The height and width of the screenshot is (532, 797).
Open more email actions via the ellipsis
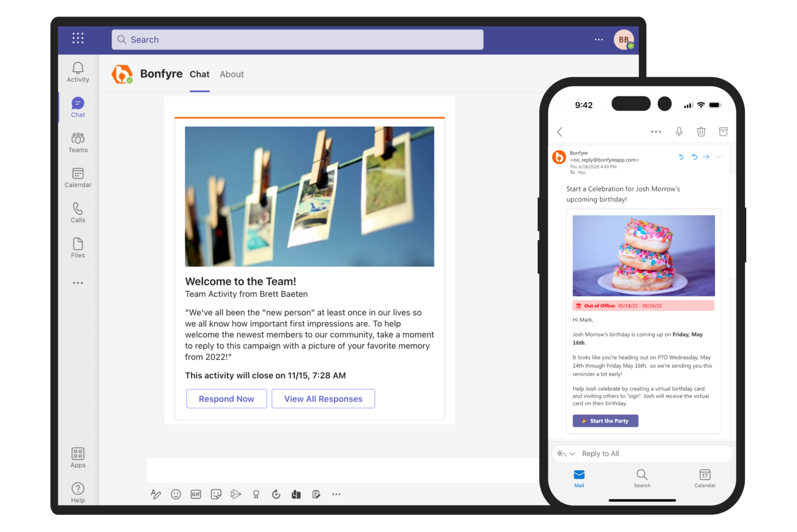point(655,131)
